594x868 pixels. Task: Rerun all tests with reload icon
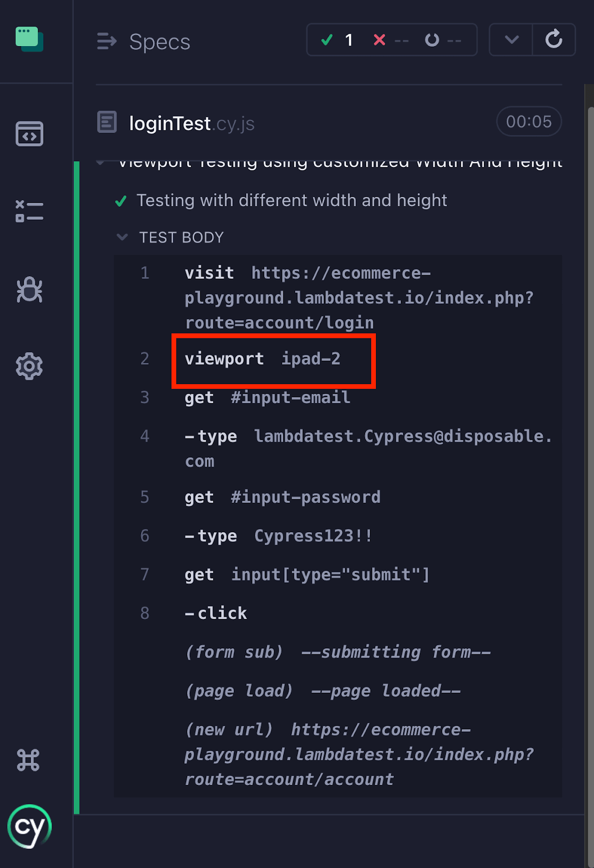point(553,40)
